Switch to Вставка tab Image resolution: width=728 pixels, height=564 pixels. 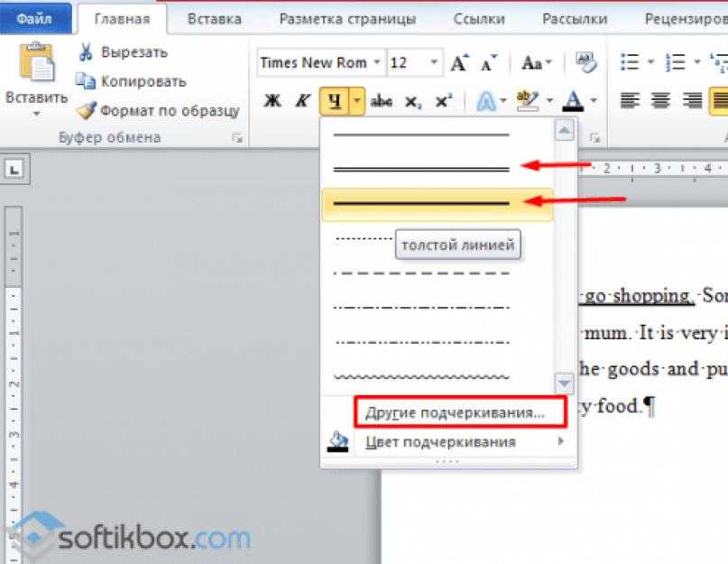(215, 19)
